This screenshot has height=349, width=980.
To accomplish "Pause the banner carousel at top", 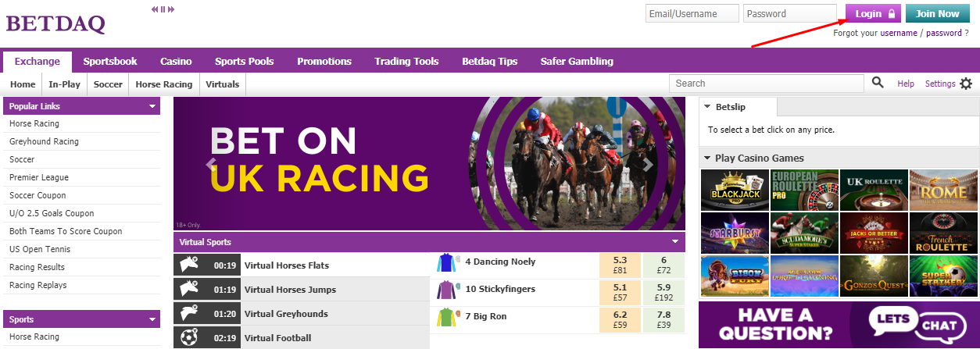I will 163,9.
